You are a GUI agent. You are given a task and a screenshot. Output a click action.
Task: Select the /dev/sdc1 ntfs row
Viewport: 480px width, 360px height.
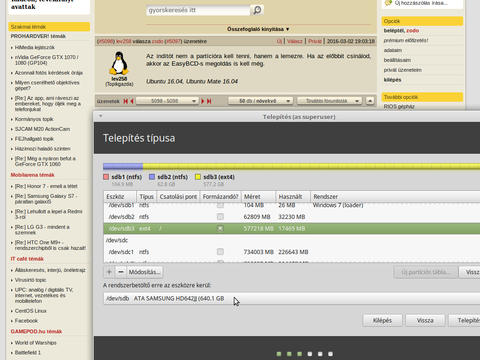(292, 252)
